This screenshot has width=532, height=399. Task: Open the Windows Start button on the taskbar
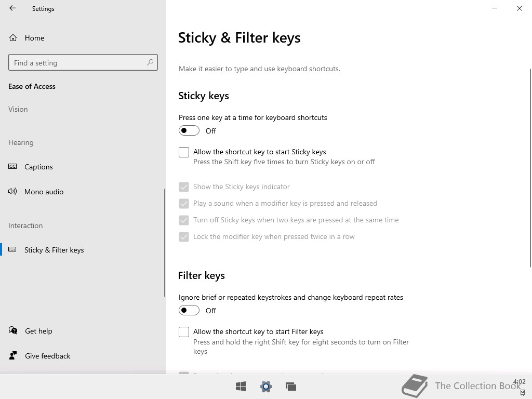coord(241,386)
